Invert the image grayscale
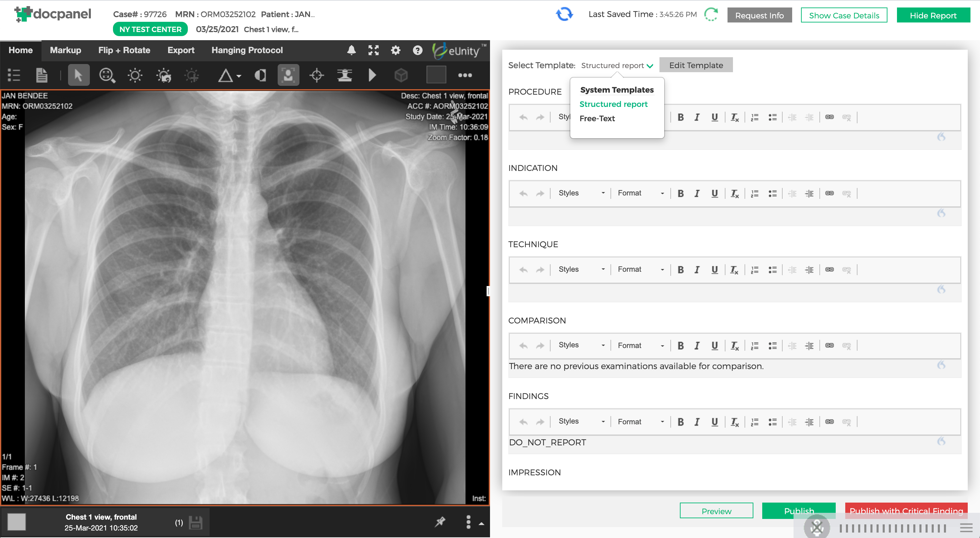The image size is (980, 538). (261, 75)
